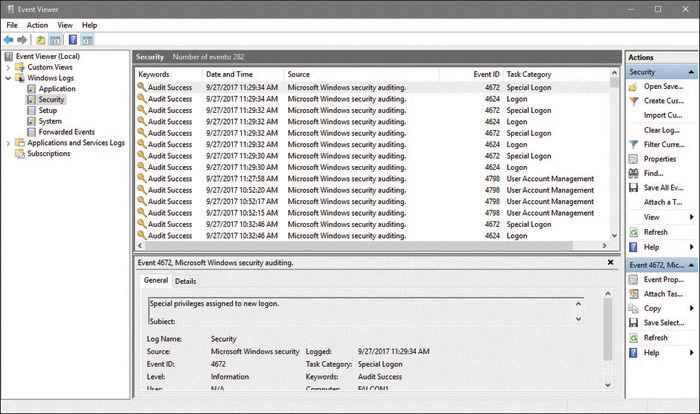700x414 pixels.
Task: Click the Back arrow toolbar icon
Action: 8,40
